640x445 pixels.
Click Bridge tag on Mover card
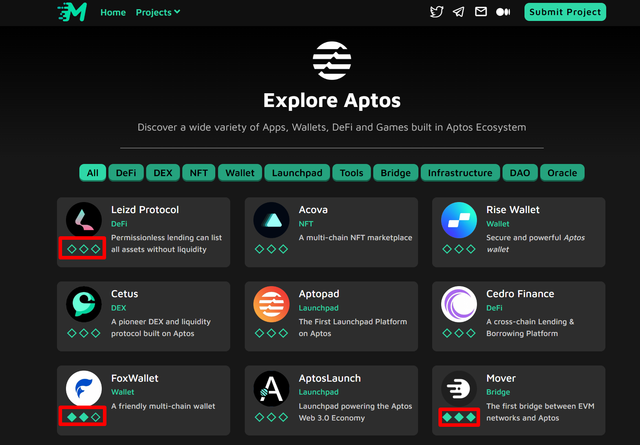point(498,392)
